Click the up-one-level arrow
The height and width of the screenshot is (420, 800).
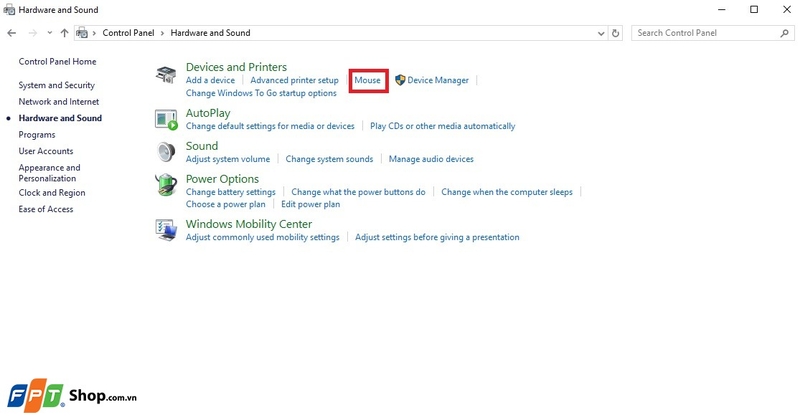(64, 33)
